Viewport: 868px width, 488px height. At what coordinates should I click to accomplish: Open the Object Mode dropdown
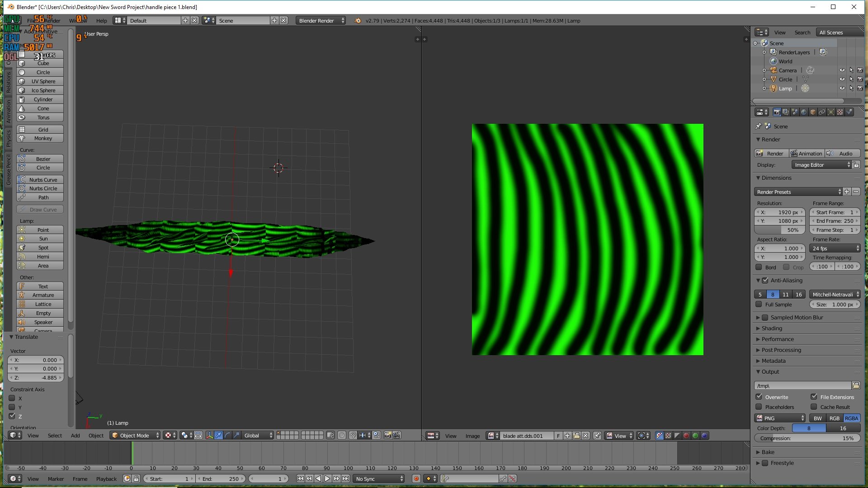click(135, 435)
